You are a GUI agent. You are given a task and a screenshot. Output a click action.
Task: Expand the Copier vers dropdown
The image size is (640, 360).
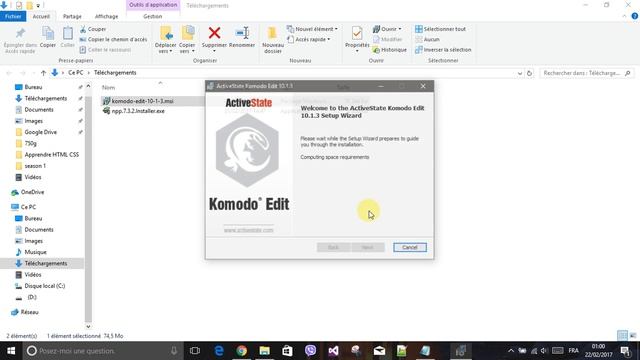point(187,48)
